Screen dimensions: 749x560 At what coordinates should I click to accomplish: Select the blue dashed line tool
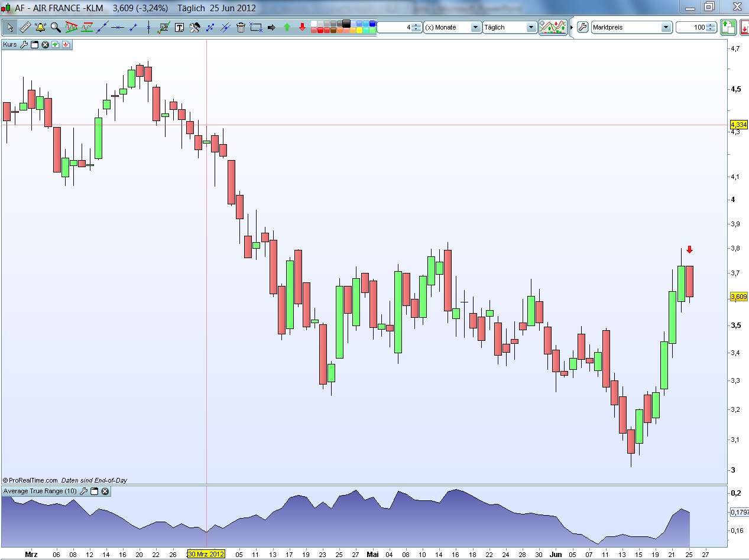[210, 27]
